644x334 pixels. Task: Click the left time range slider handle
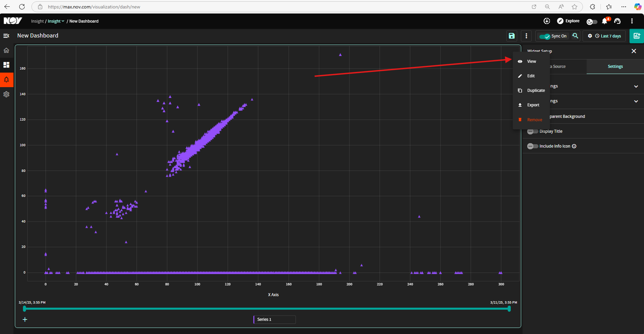pyautogui.click(x=25, y=309)
